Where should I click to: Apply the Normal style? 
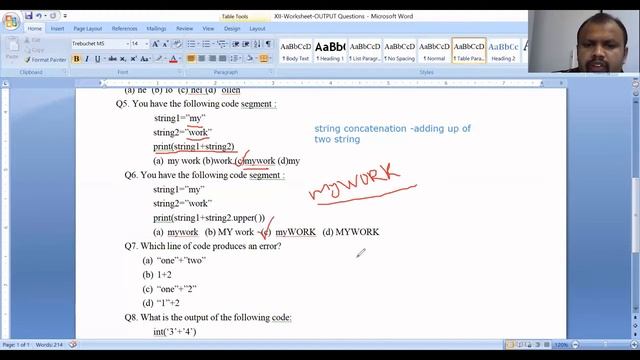pyautogui.click(x=434, y=51)
